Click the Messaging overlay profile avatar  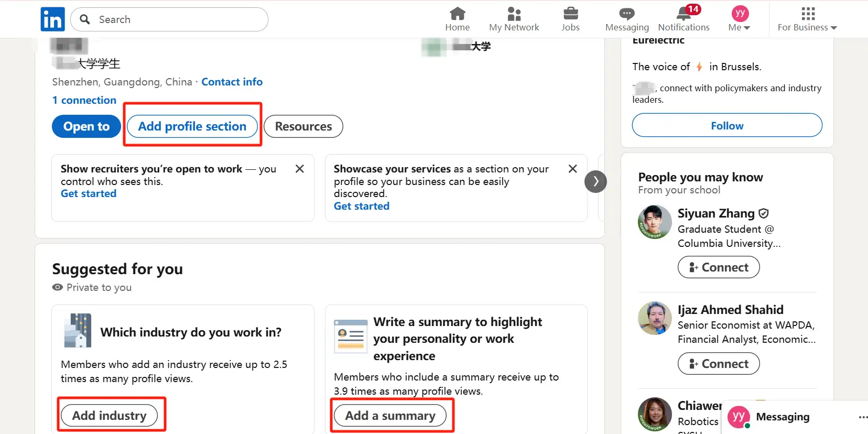[x=739, y=417]
